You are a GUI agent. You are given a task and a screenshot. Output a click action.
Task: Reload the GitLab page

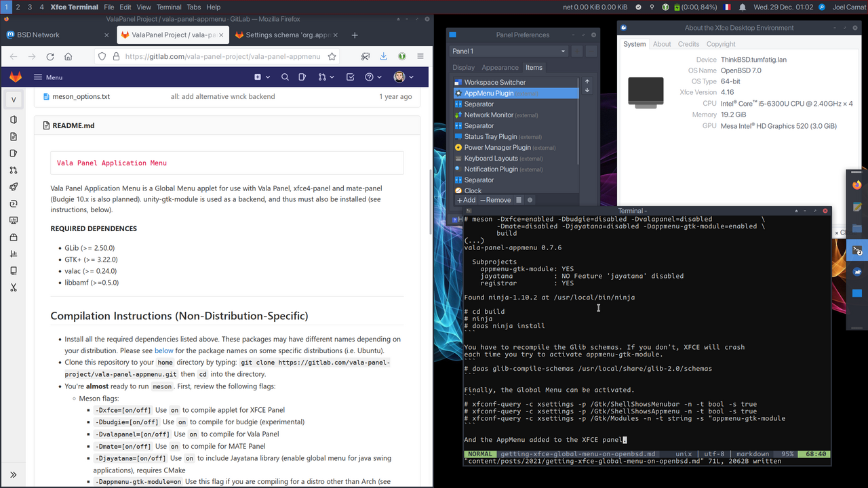click(x=50, y=57)
